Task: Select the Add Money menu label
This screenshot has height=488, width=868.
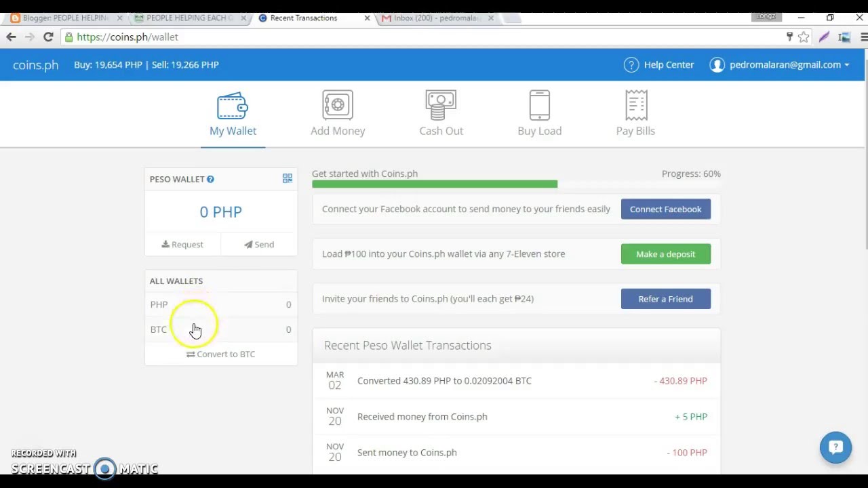Action: tap(338, 131)
